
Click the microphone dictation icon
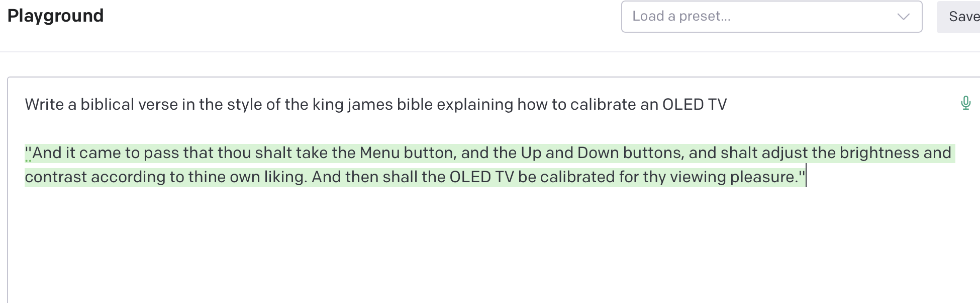tap(965, 103)
